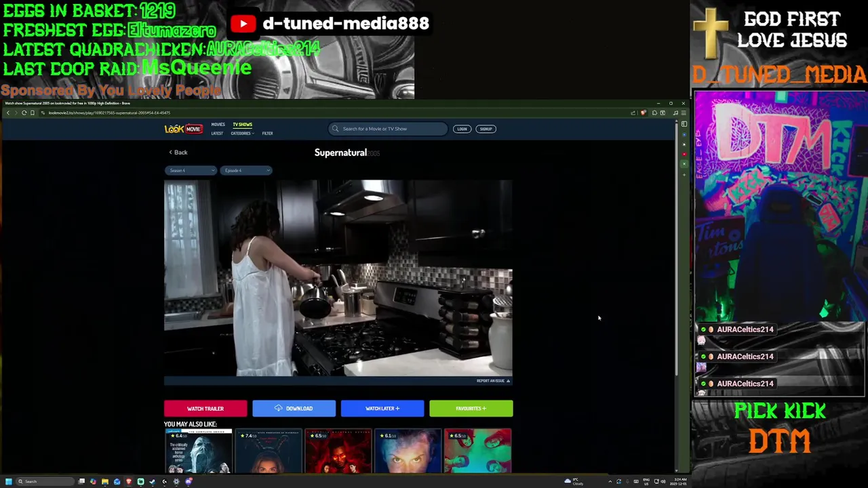Open the Windows Start button
Image resolution: width=868 pixels, height=488 pixels.
point(9,481)
